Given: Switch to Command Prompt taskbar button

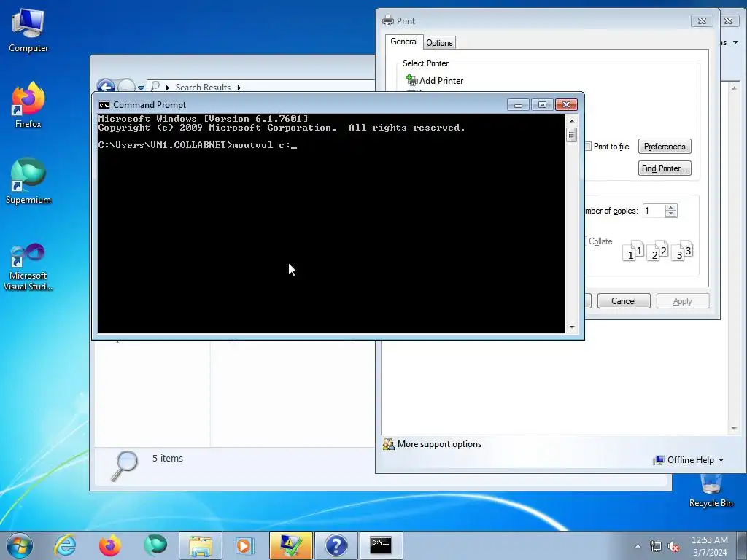Looking at the screenshot, I should [x=381, y=545].
